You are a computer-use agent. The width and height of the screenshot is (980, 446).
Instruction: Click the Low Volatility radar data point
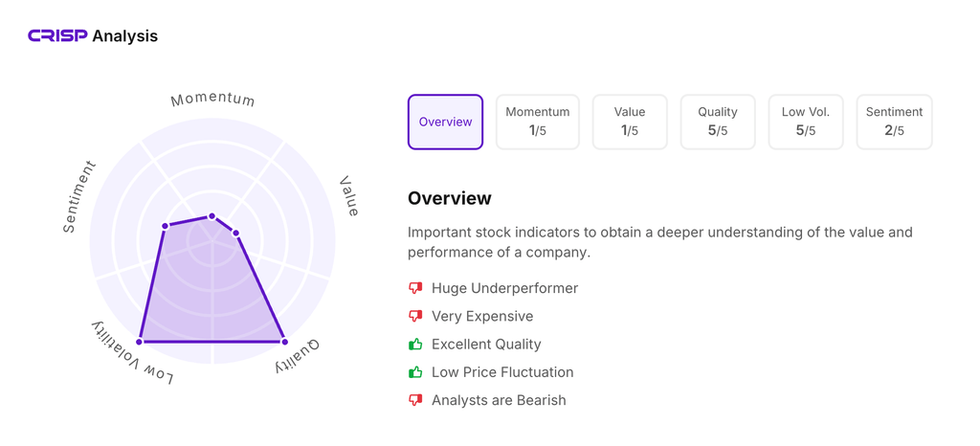pos(140,342)
